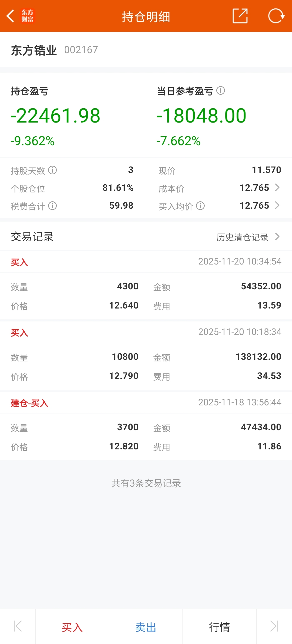292x644 pixels.
Task: Tap info icon next to 税费合计
Action: click(52, 206)
